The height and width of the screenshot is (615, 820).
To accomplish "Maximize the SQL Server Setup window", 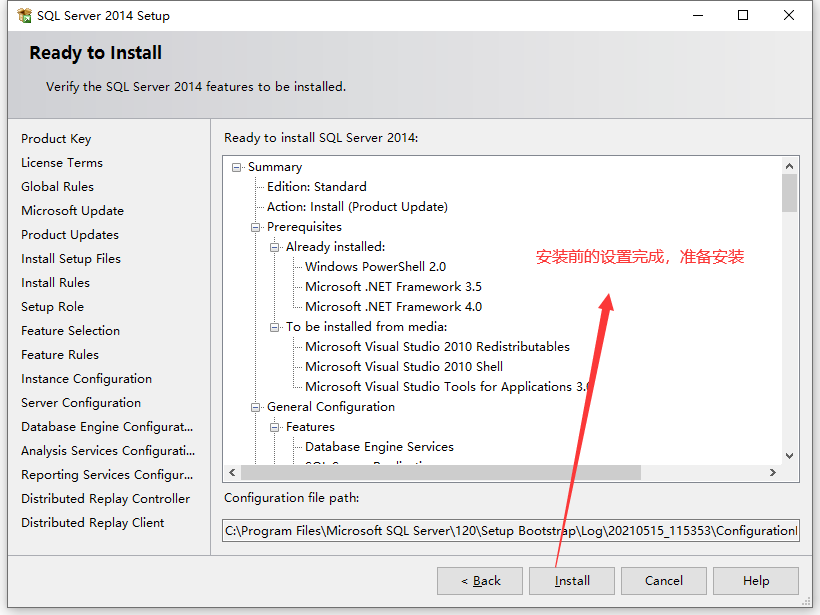I will point(743,16).
